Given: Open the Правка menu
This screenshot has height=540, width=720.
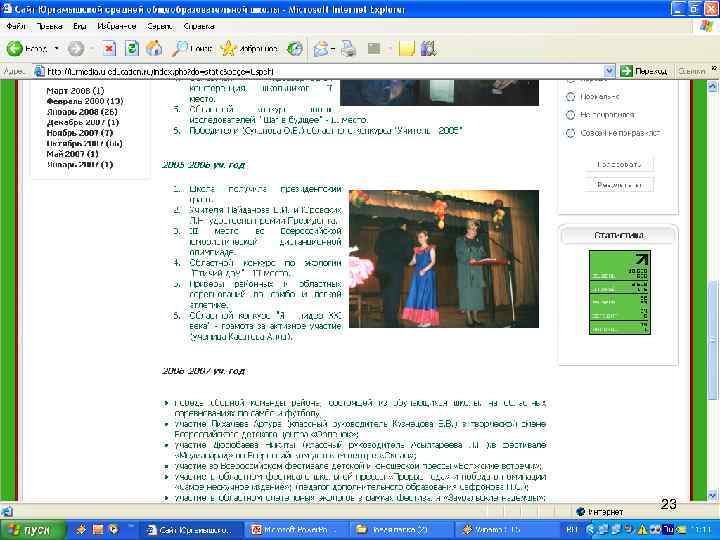Looking at the screenshot, I should click(50, 26).
